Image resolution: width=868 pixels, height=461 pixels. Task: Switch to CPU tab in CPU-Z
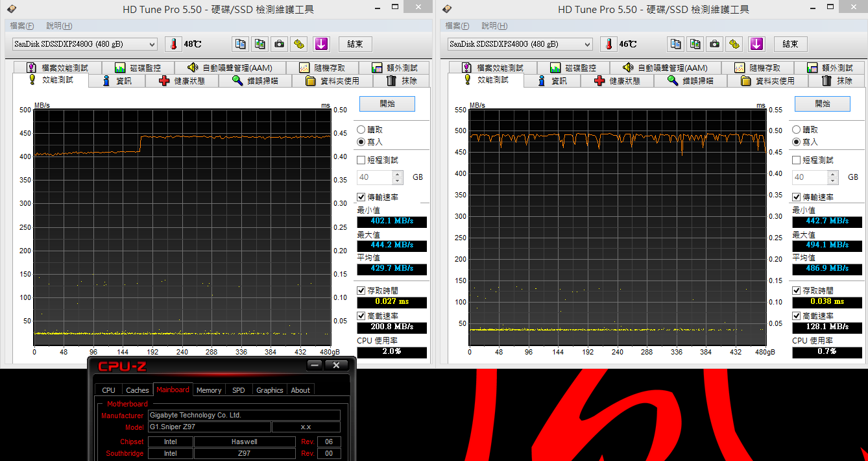coord(109,390)
